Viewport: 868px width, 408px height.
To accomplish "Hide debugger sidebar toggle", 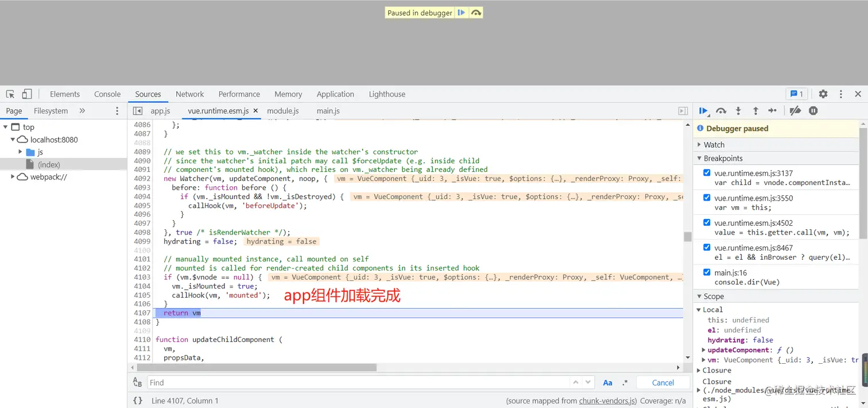I will 683,111.
